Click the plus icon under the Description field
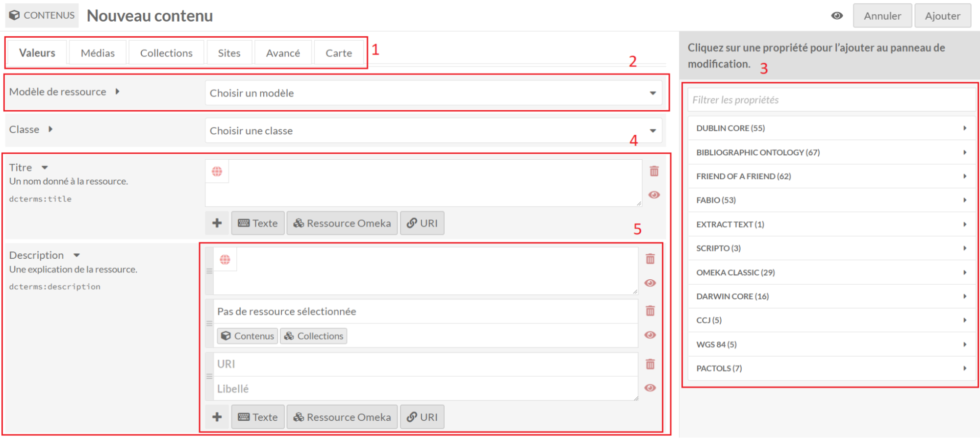980x438 pixels. point(217,417)
